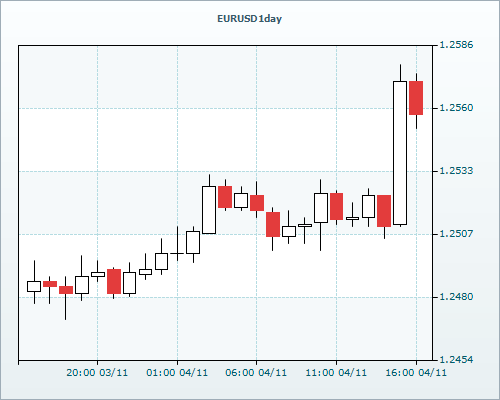
Task: Select the 01:00 04/11 time label
Action: pos(177,373)
